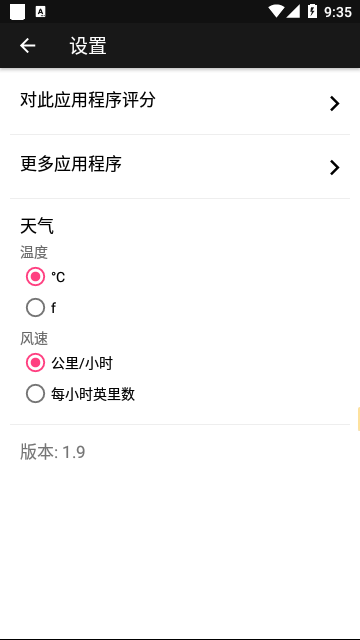
Task: Tap the 风速 subsection label
Action: [x=34, y=338]
